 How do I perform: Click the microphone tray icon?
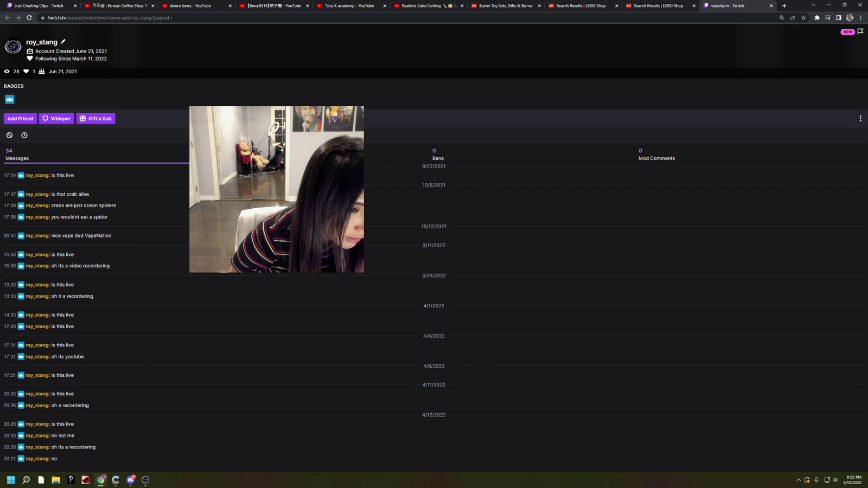[x=816, y=480]
